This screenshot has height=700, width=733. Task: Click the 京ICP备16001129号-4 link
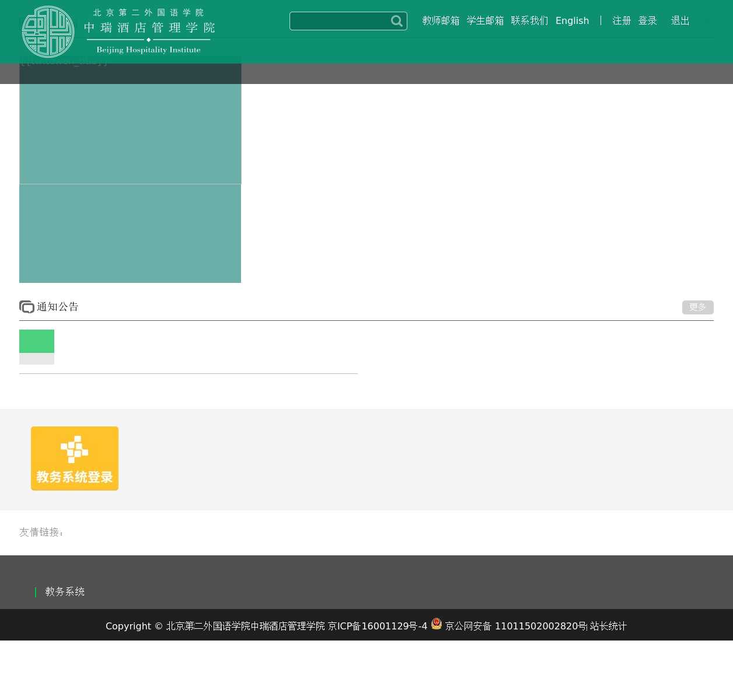point(378,626)
